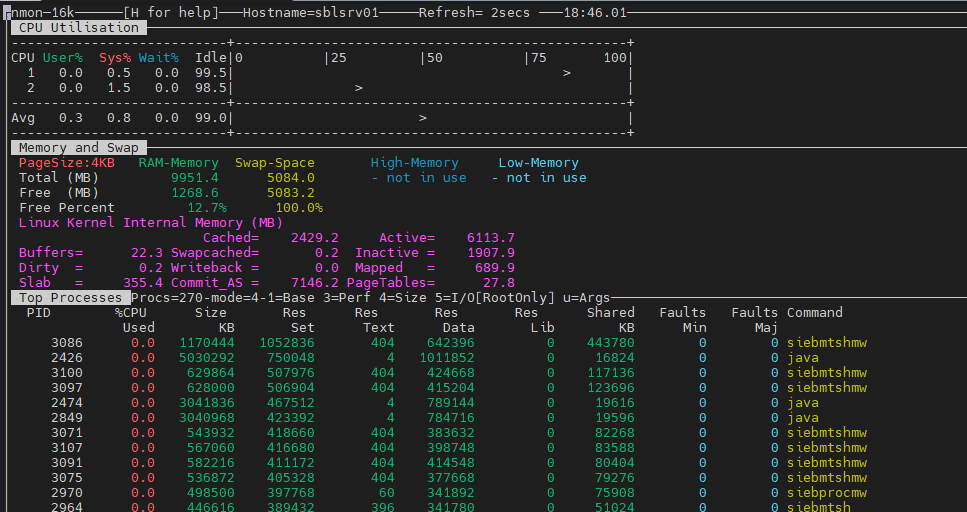The height and width of the screenshot is (512, 967).
Task: Click the 'Wait%' column header
Action: [x=158, y=58]
